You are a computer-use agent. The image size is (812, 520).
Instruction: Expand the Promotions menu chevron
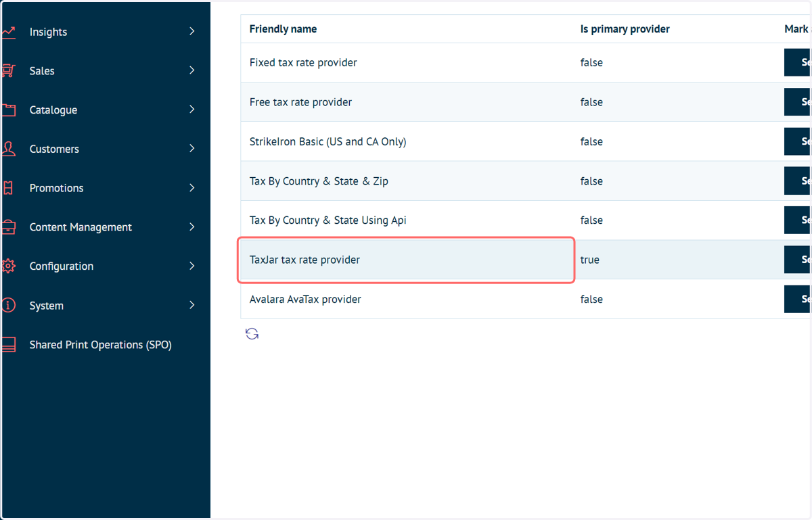(192, 187)
